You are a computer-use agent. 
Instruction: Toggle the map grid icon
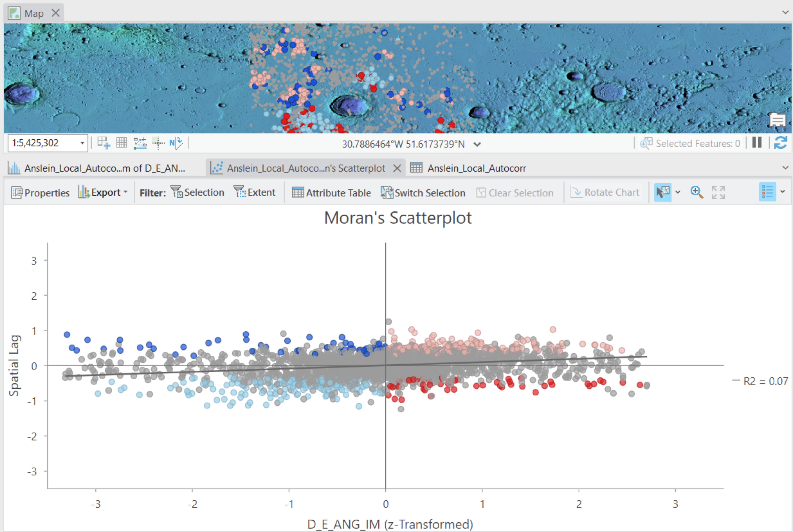[121, 143]
